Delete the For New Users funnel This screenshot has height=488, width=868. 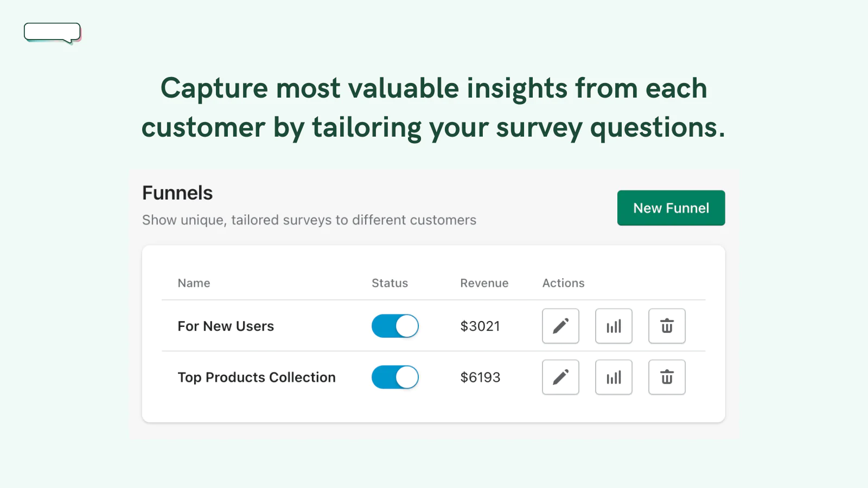[667, 326]
